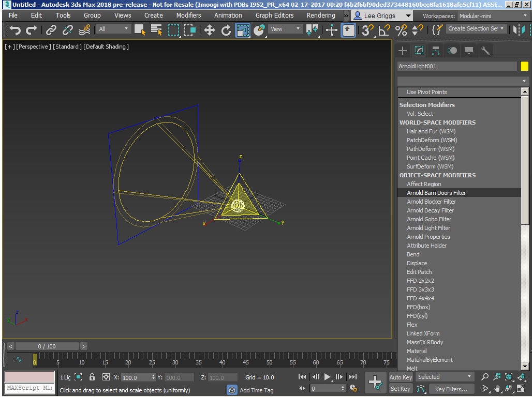Open the Select by Name list

point(156,30)
